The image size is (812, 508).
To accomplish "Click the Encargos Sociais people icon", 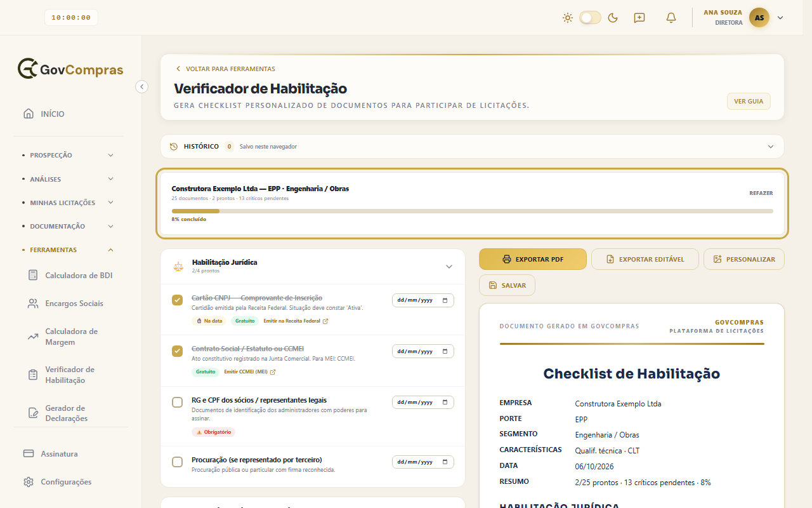I will [x=34, y=304].
